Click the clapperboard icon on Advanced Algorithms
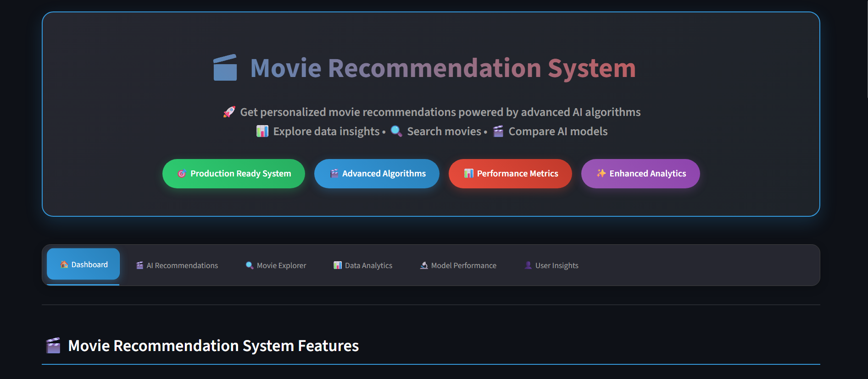This screenshot has width=868, height=379. click(334, 174)
